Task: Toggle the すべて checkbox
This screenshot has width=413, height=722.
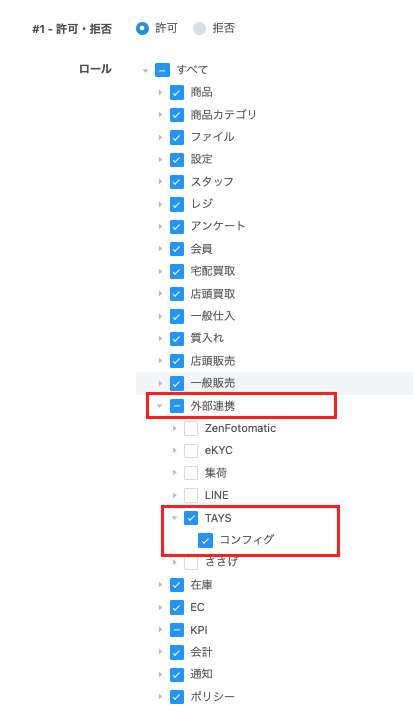Action: pos(163,70)
